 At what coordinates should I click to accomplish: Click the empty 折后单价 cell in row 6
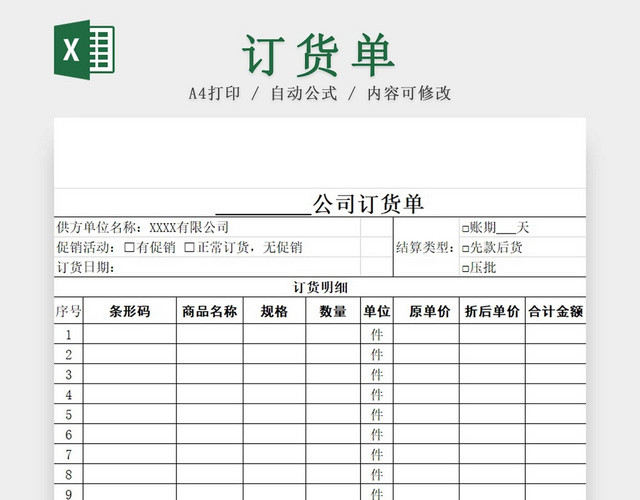492,434
